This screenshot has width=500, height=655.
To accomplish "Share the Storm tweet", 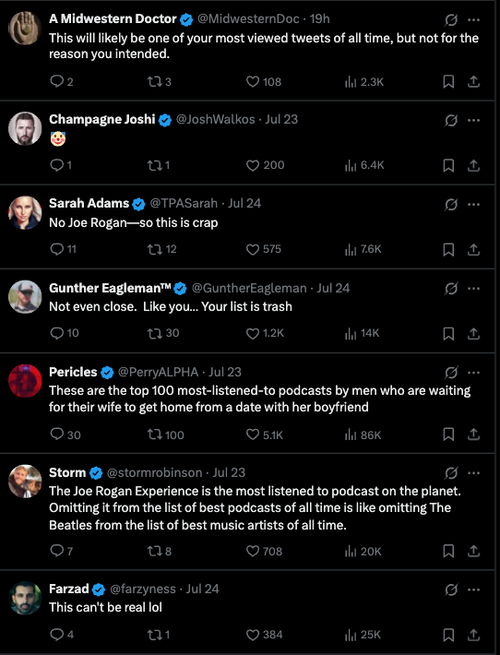I will (x=473, y=551).
